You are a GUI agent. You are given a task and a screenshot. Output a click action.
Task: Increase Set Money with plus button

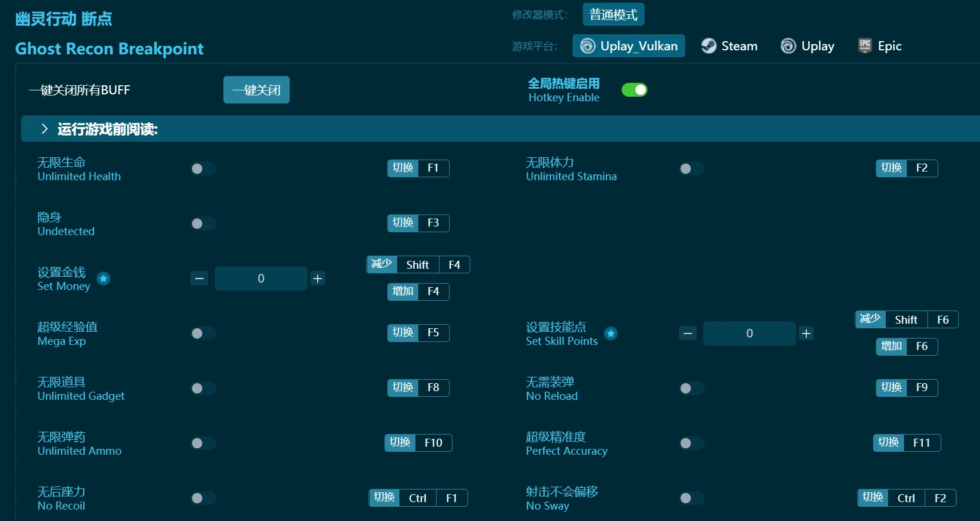318,279
